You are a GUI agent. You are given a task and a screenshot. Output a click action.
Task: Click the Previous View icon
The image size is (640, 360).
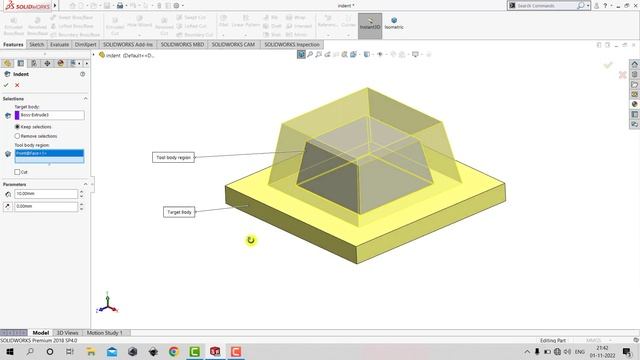(x=327, y=54)
